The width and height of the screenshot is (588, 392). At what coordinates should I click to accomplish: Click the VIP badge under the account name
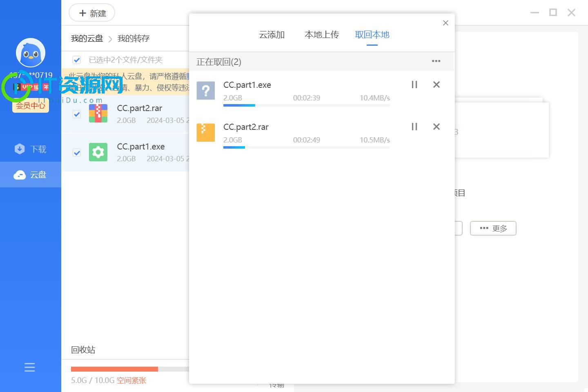[31, 87]
